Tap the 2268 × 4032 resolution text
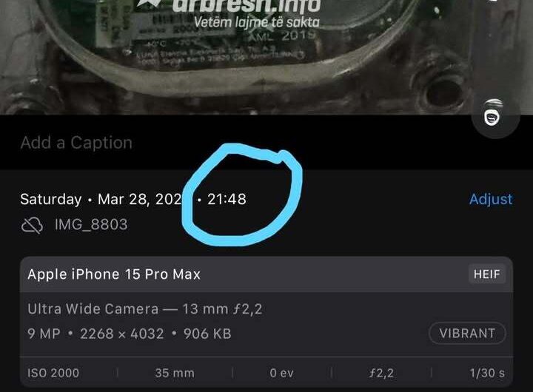 point(122,334)
